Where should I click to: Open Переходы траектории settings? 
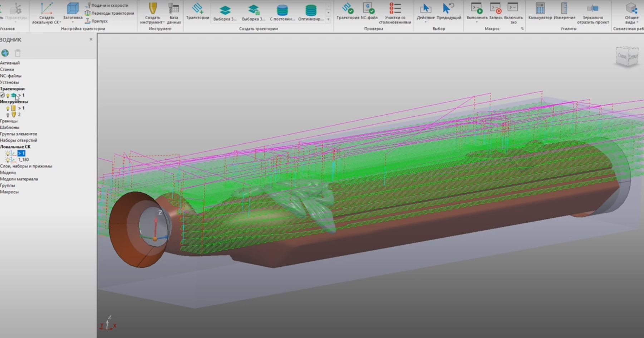(109, 13)
